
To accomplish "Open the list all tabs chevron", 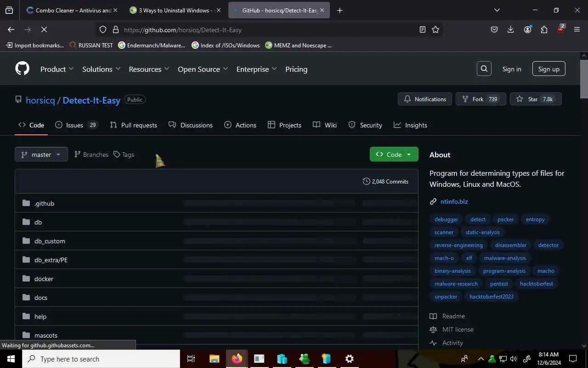I will tap(497, 10).
